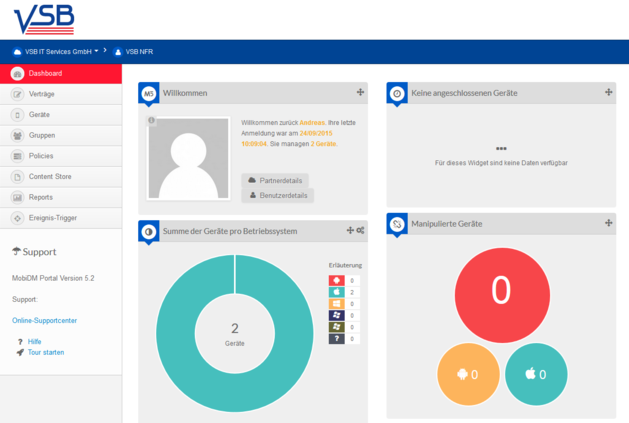Open Ereignis-Trigger in the sidebar

click(x=61, y=218)
